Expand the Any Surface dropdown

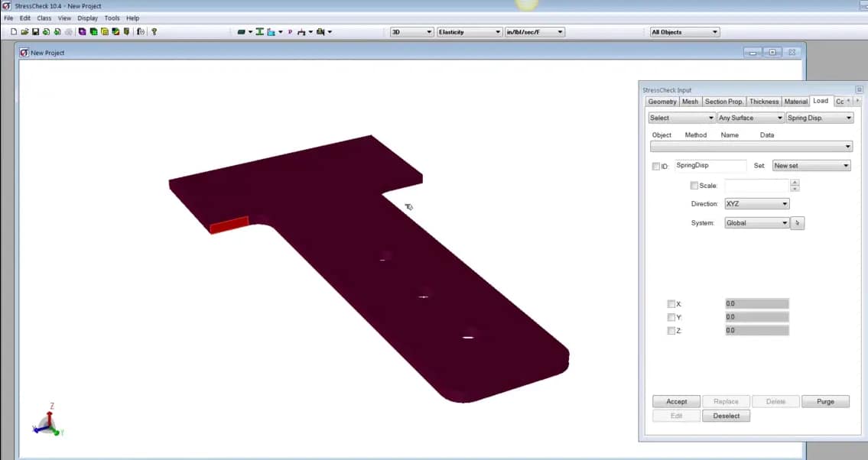tap(780, 118)
